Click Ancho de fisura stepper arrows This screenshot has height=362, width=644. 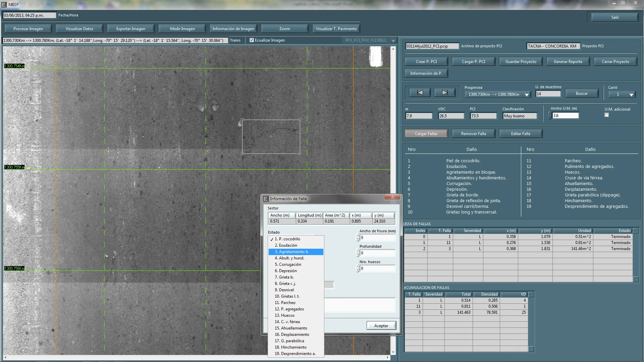coord(358,238)
